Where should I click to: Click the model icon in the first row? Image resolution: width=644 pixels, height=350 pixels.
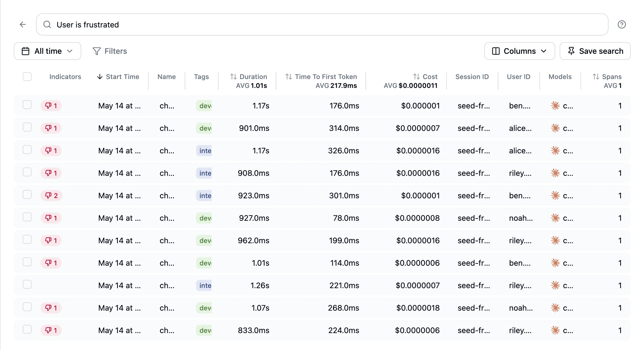point(555,106)
